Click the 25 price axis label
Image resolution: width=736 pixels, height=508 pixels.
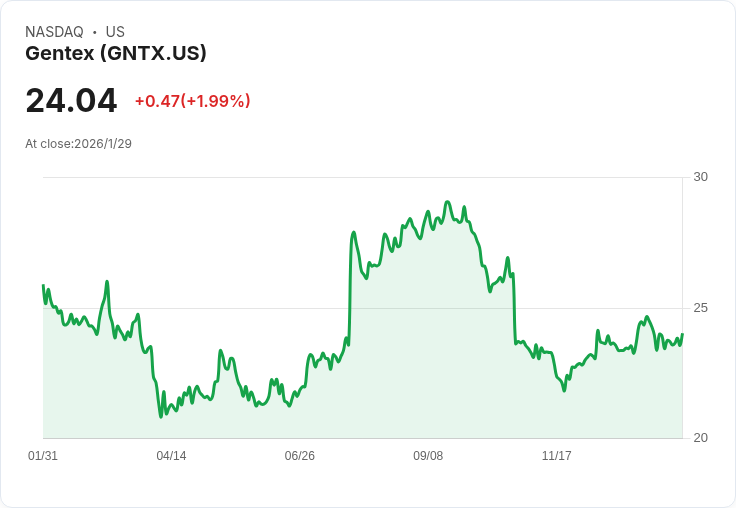[x=701, y=308]
